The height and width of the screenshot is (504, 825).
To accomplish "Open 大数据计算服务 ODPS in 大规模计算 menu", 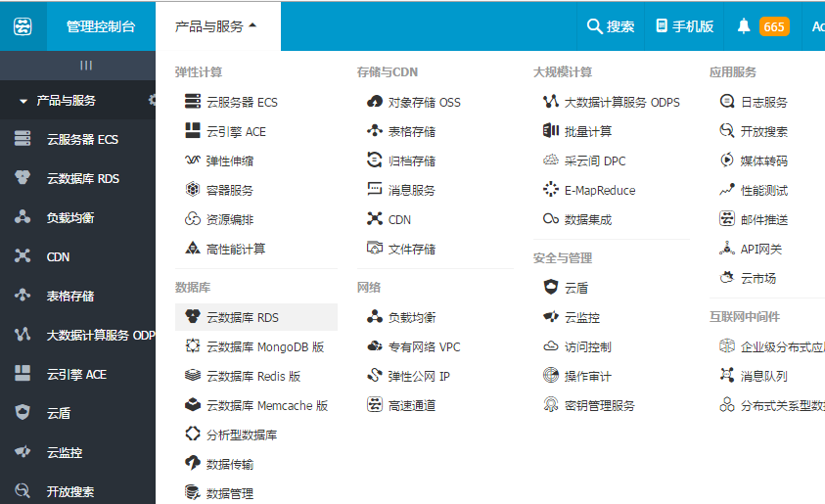I will tap(621, 102).
